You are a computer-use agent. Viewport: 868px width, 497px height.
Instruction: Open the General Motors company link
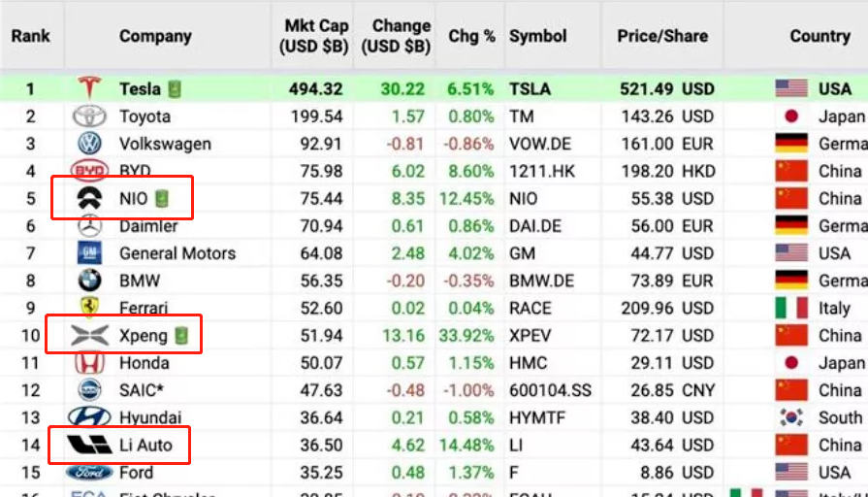point(177,253)
